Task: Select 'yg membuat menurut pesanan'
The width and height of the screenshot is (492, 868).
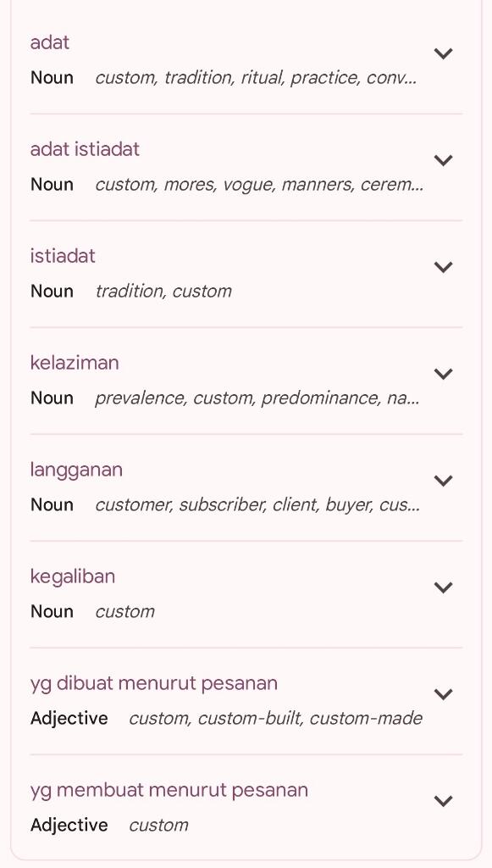Action: 169,789
